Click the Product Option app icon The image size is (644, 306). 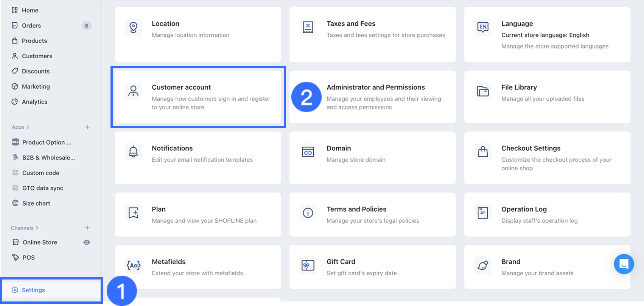tap(16, 142)
